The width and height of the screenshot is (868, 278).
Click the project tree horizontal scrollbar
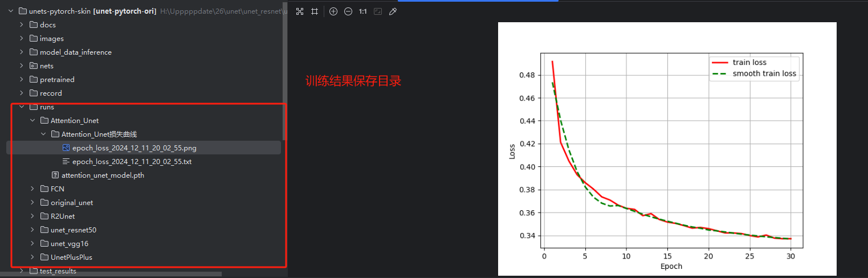[x=111, y=274]
